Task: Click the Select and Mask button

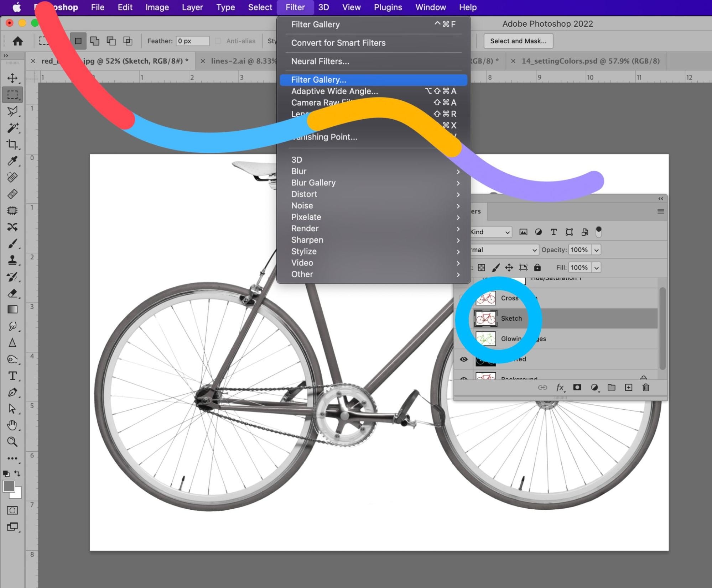Action: (518, 41)
